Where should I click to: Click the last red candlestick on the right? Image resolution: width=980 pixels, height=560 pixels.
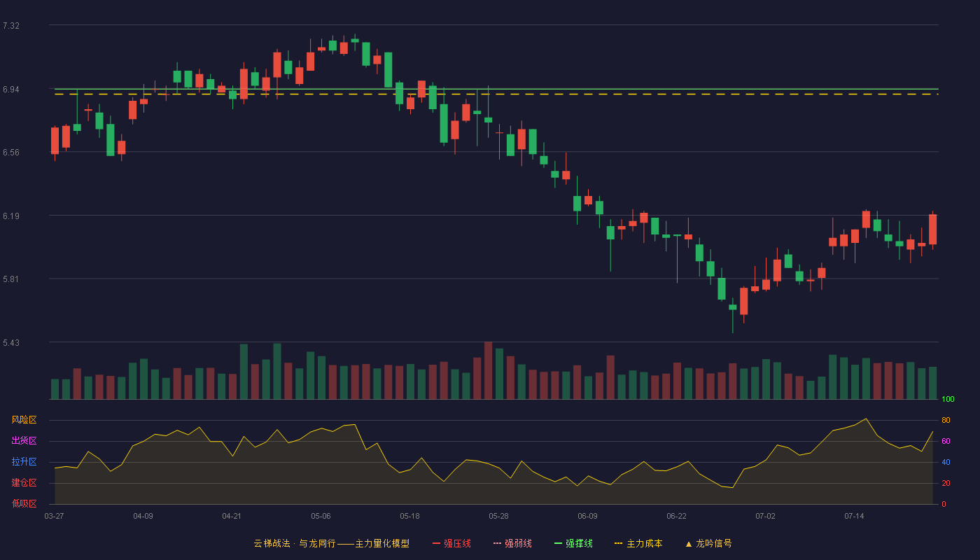point(932,230)
